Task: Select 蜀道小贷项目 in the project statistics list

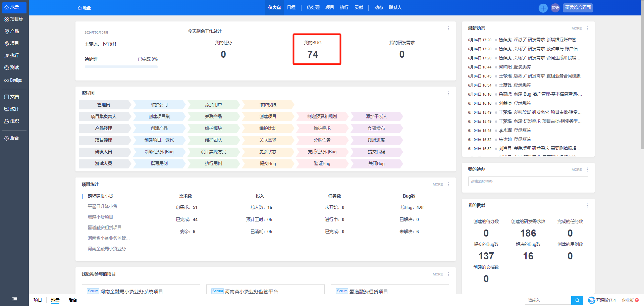Action: pyautogui.click(x=100, y=217)
